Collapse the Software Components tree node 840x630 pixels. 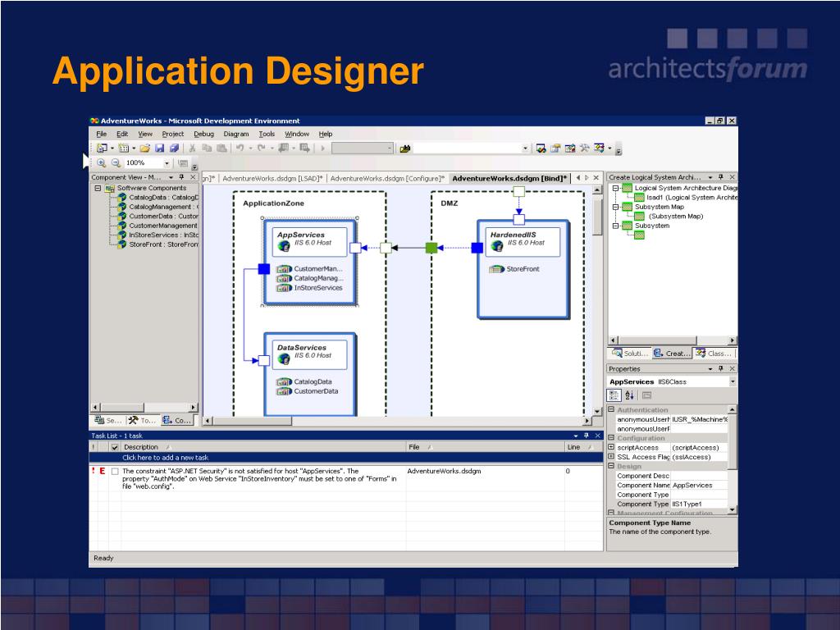(x=98, y=188)
